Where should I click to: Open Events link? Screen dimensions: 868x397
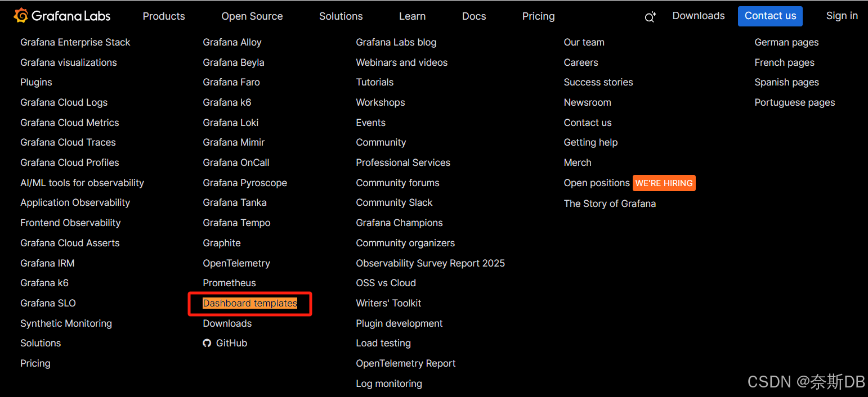point(371,123)
